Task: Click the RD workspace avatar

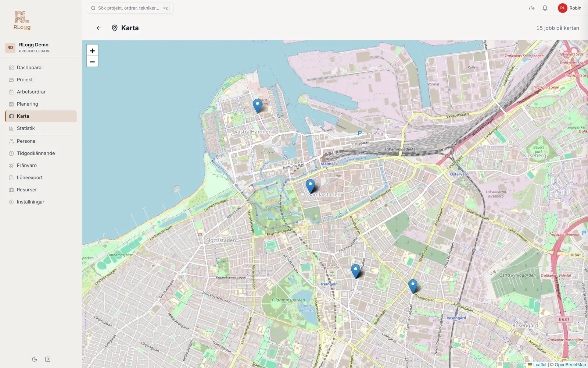Action: [10, 47]
